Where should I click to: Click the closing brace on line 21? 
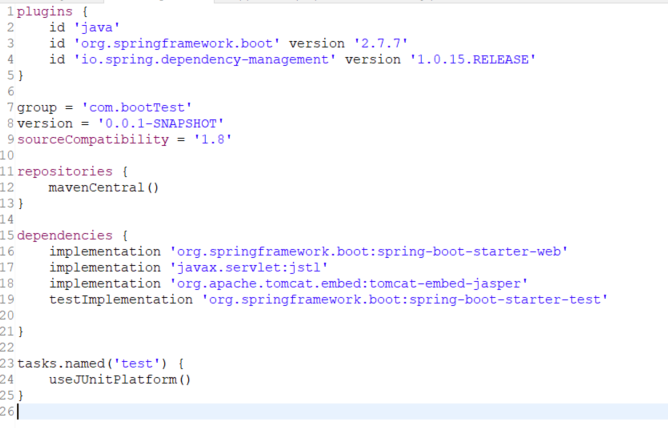(x=20, y=332)
